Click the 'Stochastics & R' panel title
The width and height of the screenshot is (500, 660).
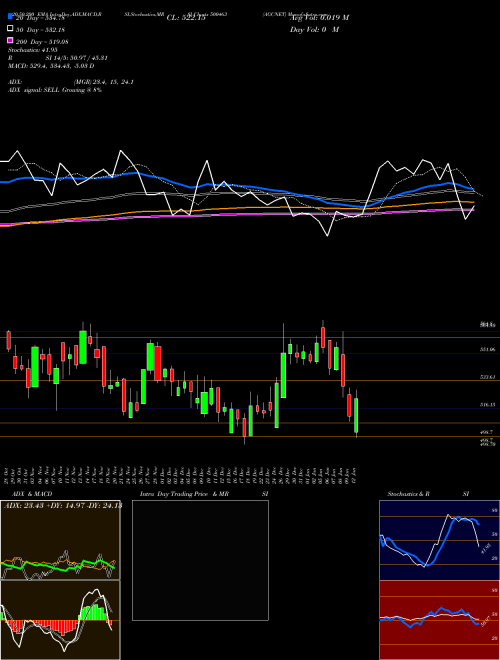(408, 494)
